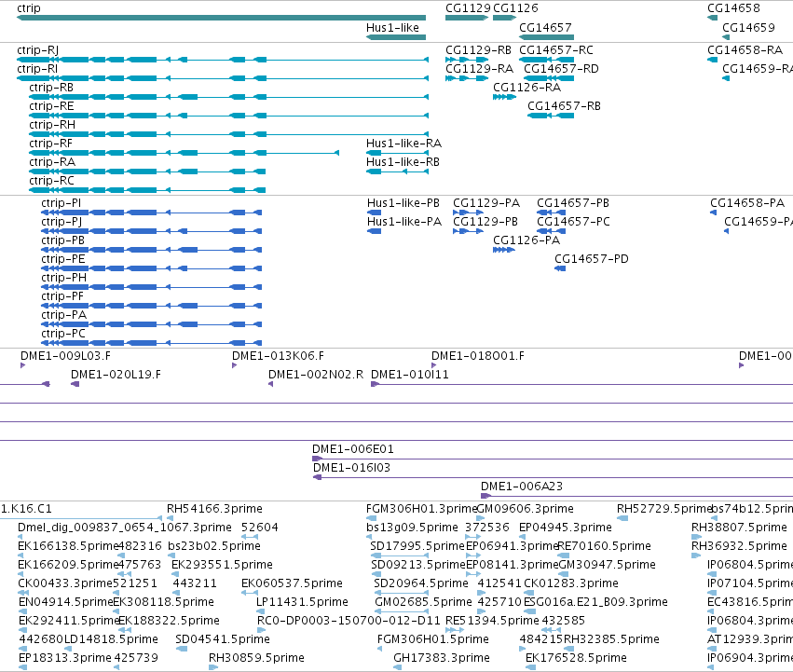This screenshot has width=793, height=672.
Task: Click transcript Hus1-like-RA label
Action: pos(403,144)
